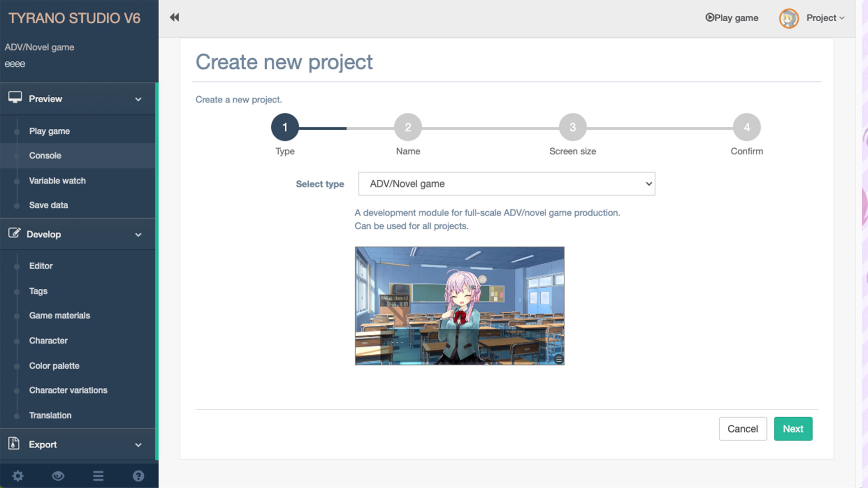Click the eye icon in the bottom bar

58,475
